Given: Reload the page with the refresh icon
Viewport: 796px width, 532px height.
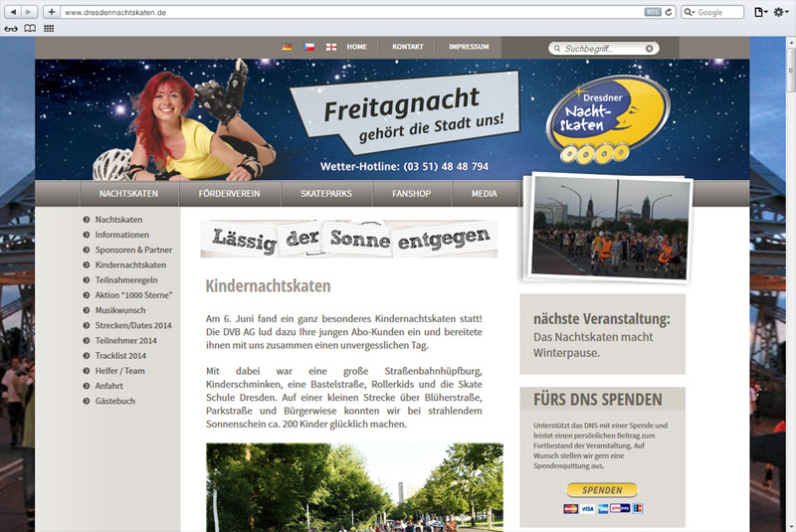Looking at the screenshot, I should pos(669,12).
